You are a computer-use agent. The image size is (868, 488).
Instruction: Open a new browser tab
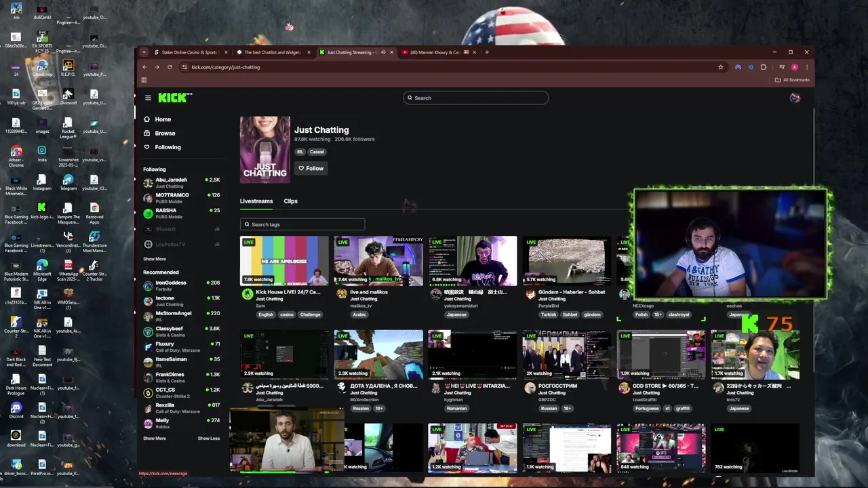coord(487,52)
